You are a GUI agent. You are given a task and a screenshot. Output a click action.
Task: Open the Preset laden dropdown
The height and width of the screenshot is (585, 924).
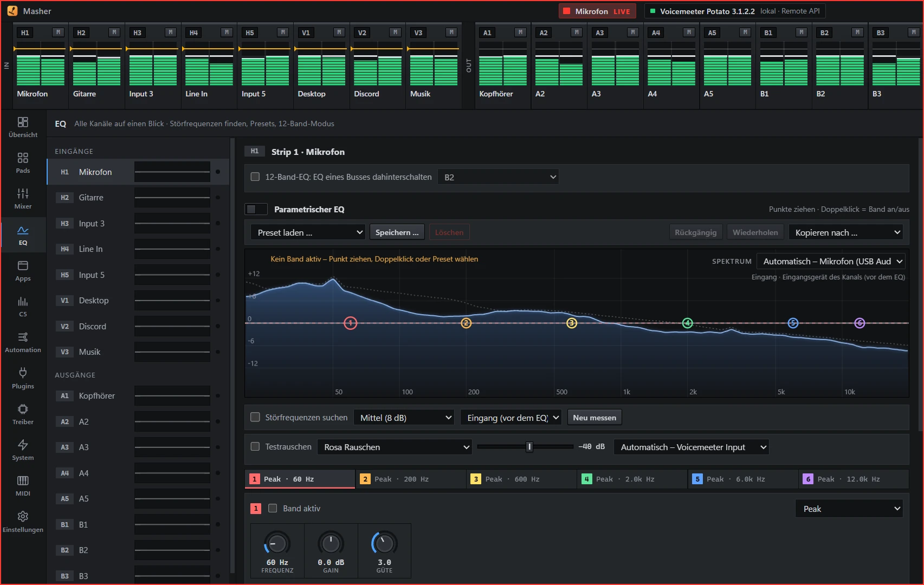308,232
